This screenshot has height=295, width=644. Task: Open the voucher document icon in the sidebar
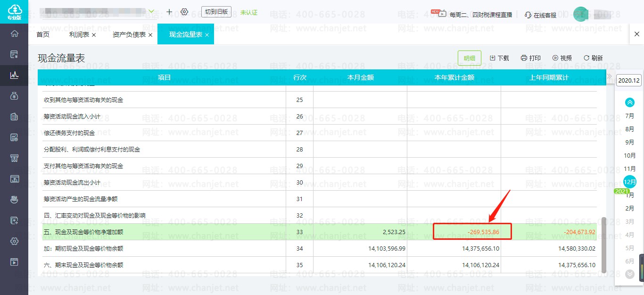pos(14,54)
